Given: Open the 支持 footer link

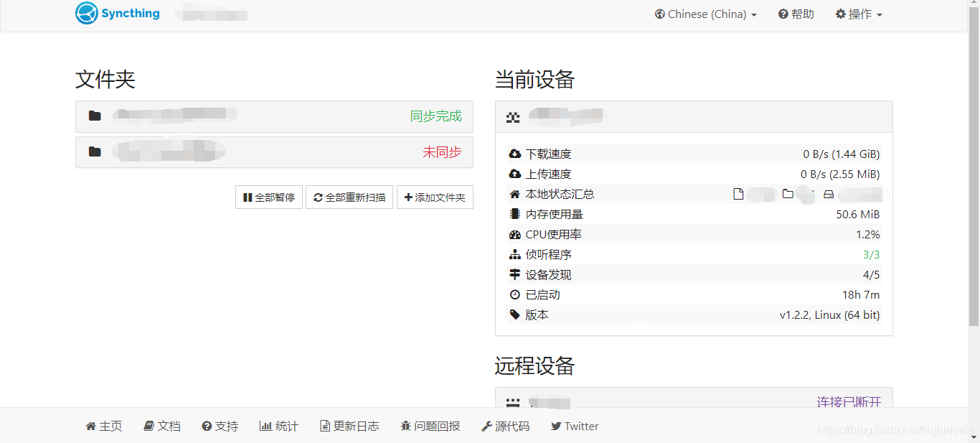Looking at the screenshot, I should tap(220, 426).
